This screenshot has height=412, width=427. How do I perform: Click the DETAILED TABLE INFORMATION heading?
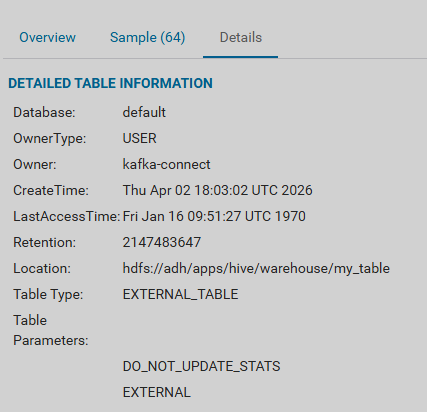coord(110,83)
